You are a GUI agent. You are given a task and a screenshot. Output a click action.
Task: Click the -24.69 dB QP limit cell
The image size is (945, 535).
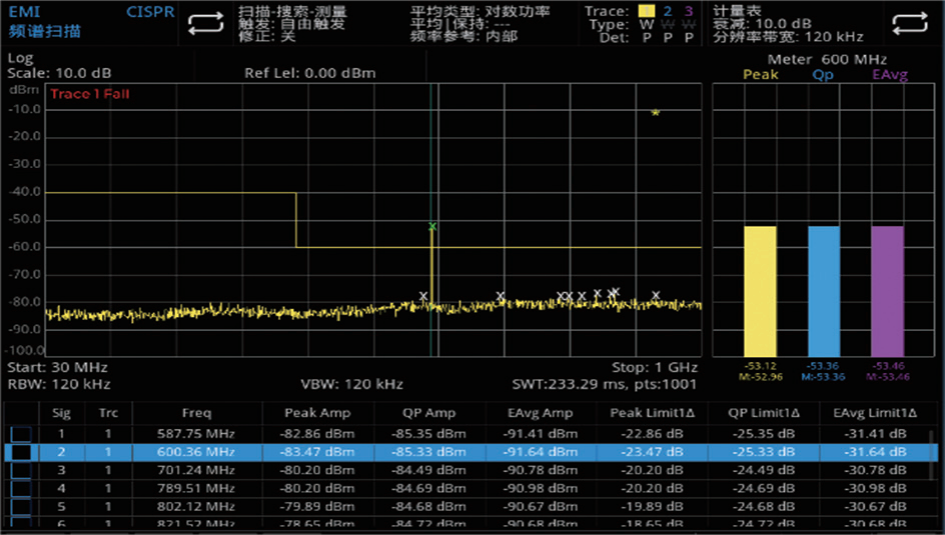click(x=764, y=488)
